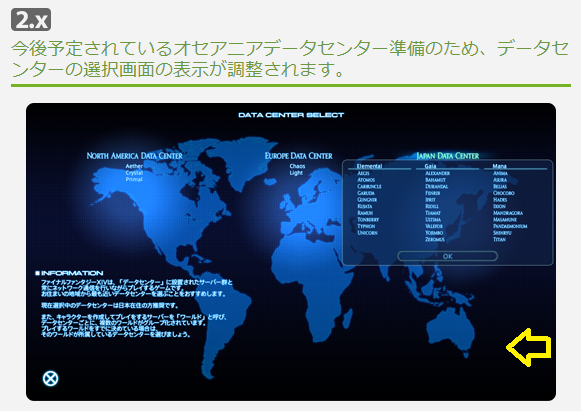Click the DATA CENTER SELECT title text

291,115
